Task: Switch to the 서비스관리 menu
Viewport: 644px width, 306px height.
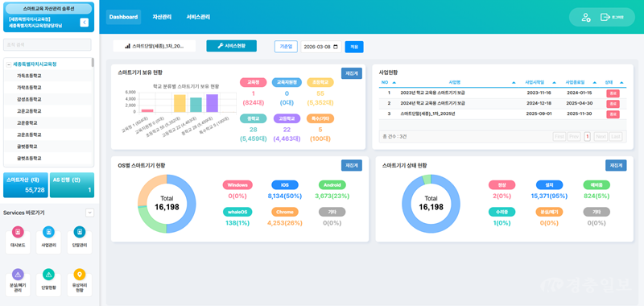Action: (198, 17)
